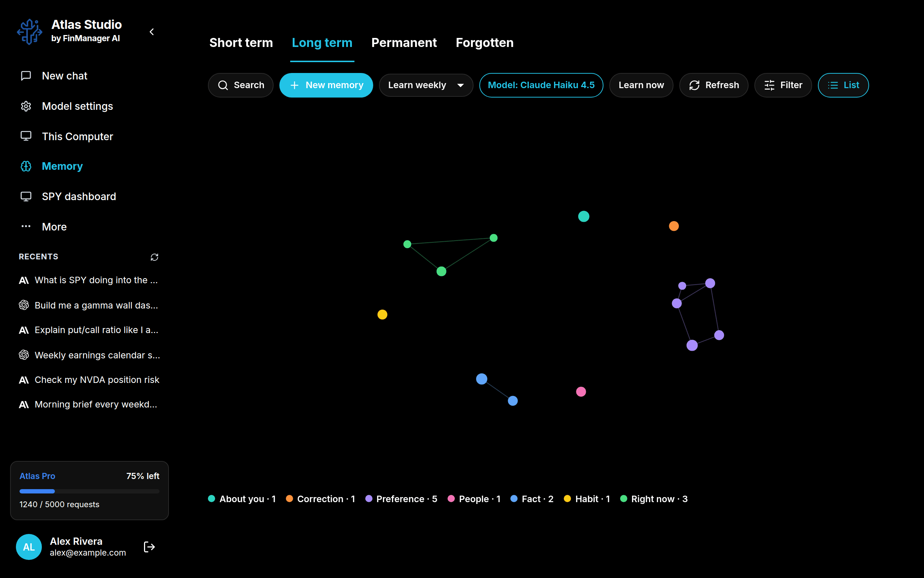Click Learn now
Screen dimensions: 924x578
(x=641, y=85)
